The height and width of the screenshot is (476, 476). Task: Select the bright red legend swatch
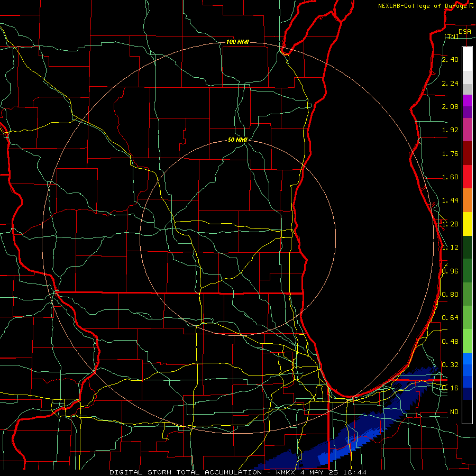coord(467,177)
